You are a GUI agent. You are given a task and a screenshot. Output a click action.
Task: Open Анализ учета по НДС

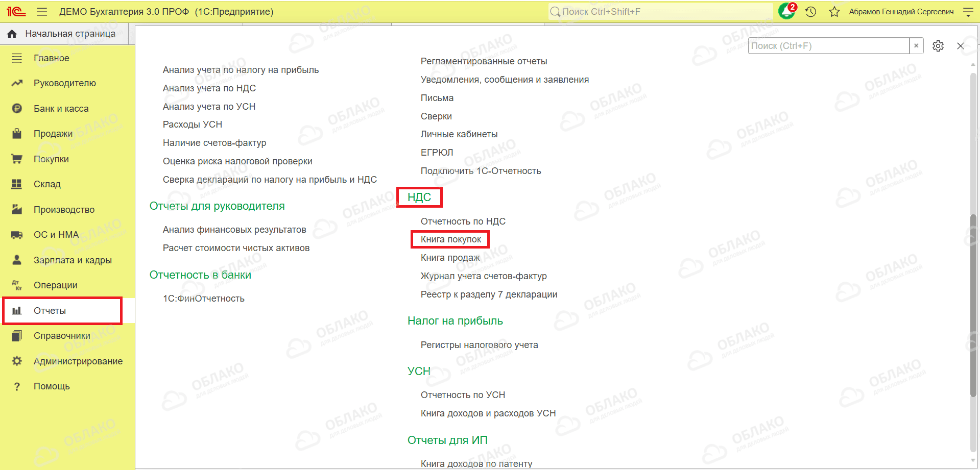pyautogui.click(x=209, y=88)
